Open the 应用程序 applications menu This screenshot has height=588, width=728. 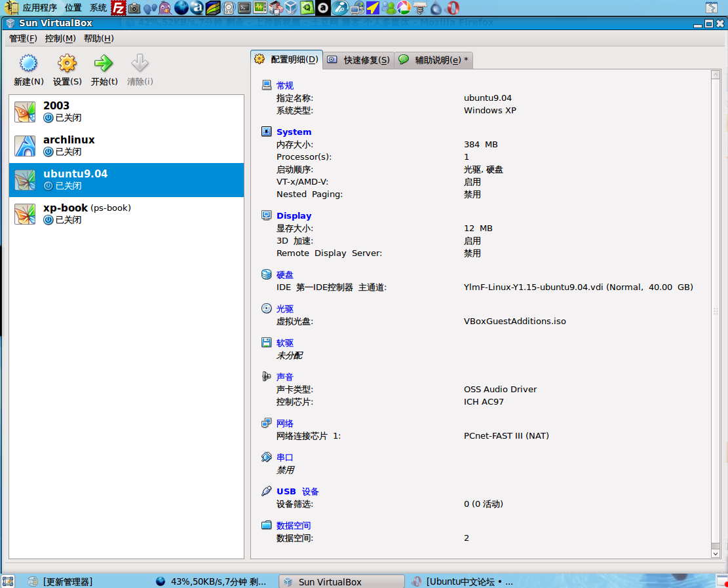coord(40,7)
